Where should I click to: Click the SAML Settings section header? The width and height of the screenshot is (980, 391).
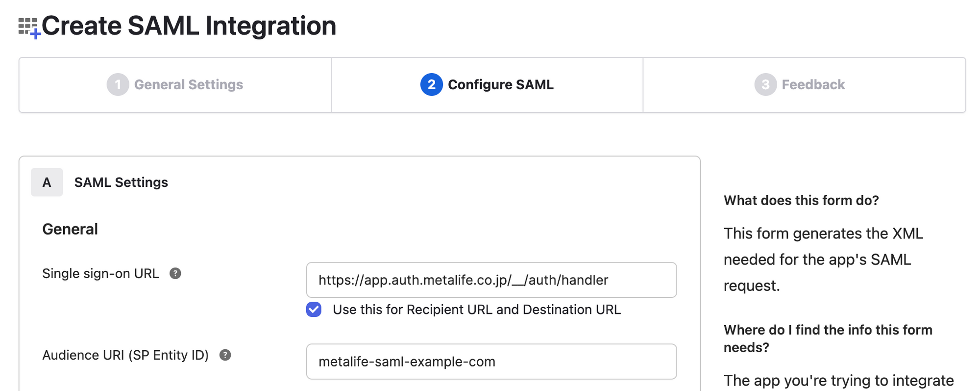pos(121,182)
